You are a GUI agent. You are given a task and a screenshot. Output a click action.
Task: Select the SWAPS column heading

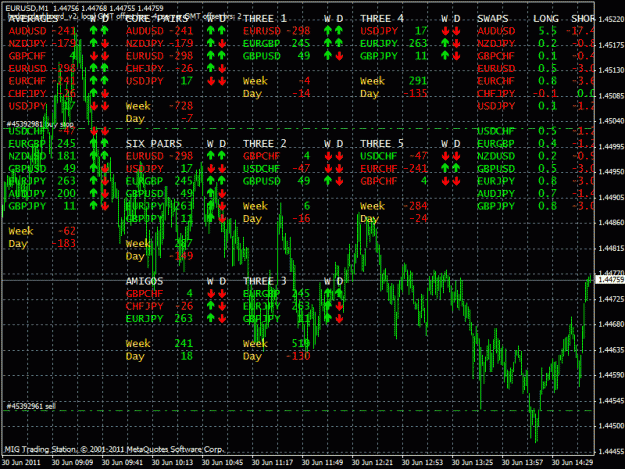click(x=493, y=18)
